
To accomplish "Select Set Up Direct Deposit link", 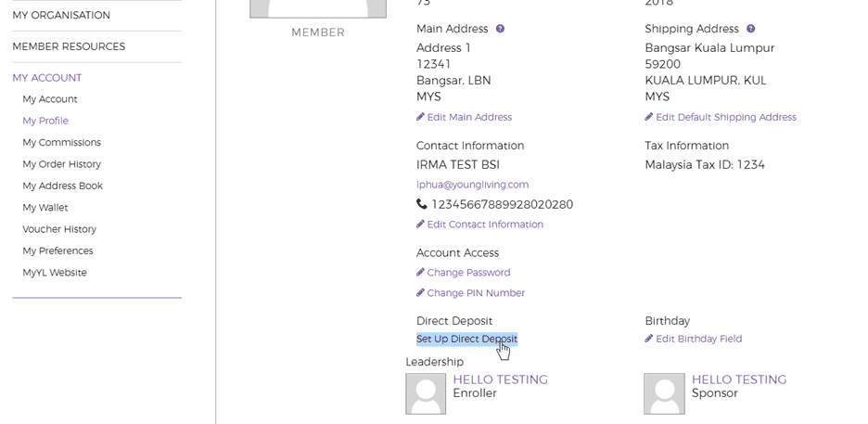I will (466, 339).
